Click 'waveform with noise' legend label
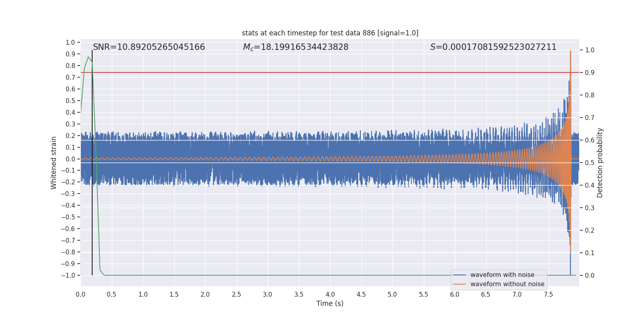Screen dimensions: 644x322 (502, 275)
